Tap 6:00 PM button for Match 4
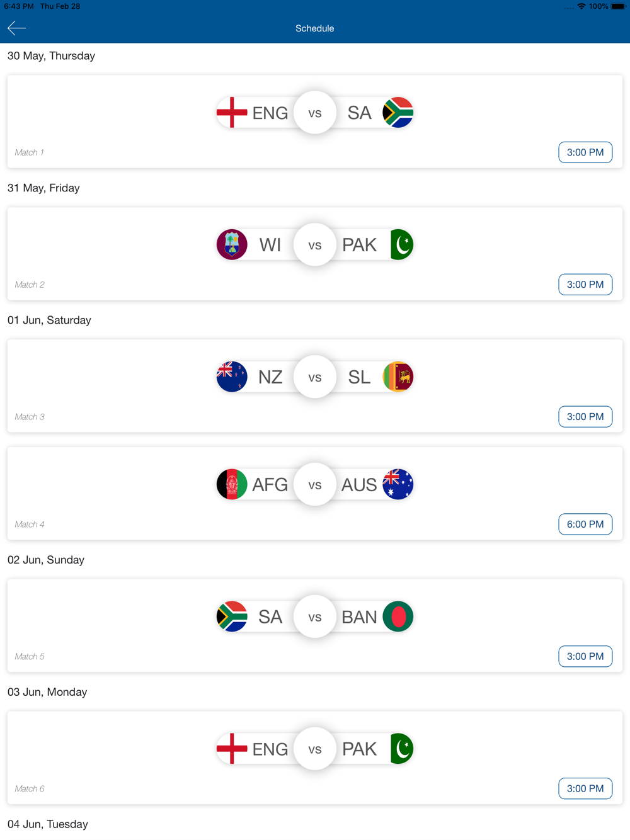 point(585,525)
